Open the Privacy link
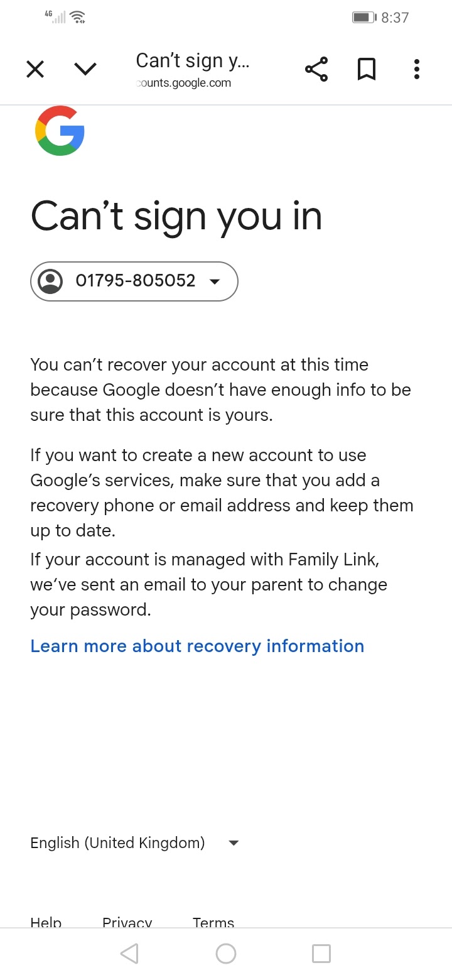The height and width of the screenshot is (980, 452). (127, 922)
